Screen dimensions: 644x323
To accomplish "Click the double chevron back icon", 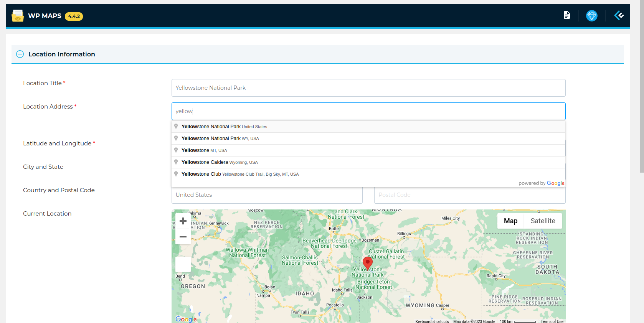I will (x=619, y=15).
